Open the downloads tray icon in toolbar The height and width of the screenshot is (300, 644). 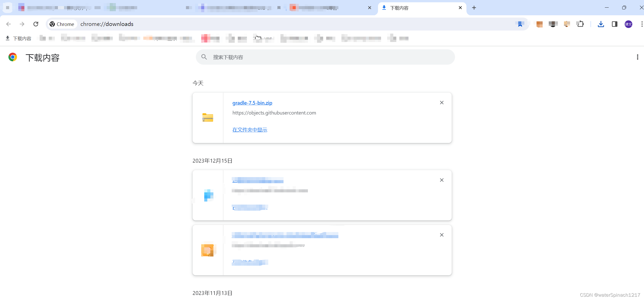click(x=601, y=24)
